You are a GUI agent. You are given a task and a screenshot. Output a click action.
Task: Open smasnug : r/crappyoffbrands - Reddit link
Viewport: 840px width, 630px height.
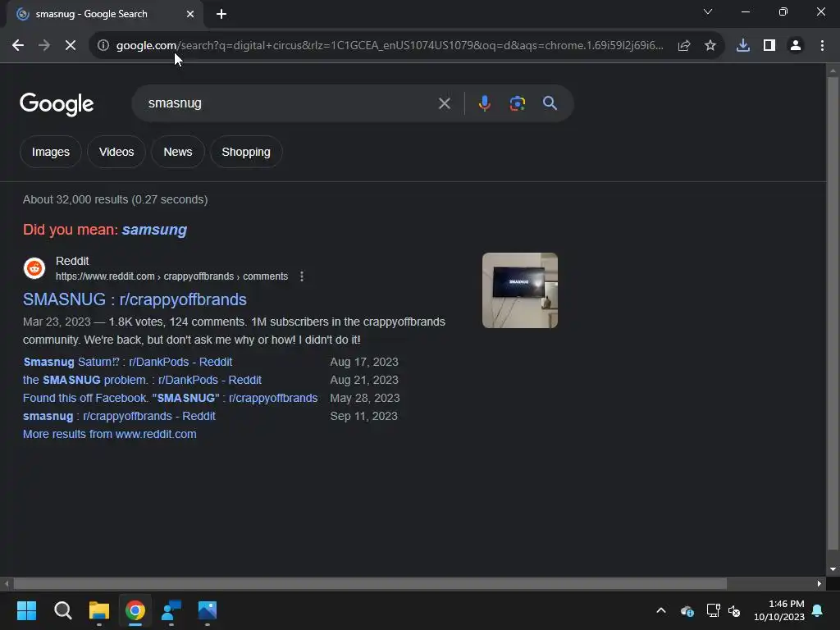click(x=119, y=416)
